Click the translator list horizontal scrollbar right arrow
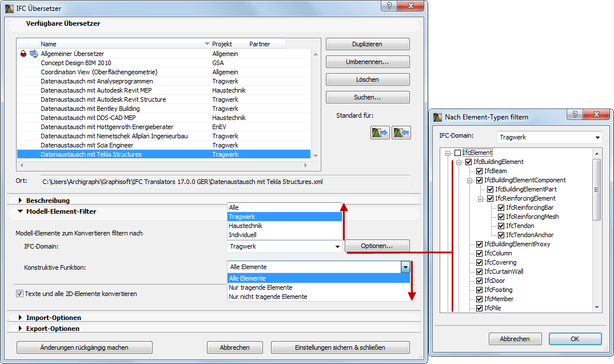 306,165
